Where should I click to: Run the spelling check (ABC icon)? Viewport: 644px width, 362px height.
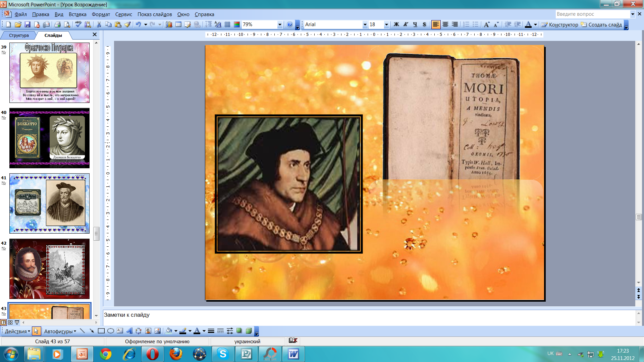[x=78, y=24]
